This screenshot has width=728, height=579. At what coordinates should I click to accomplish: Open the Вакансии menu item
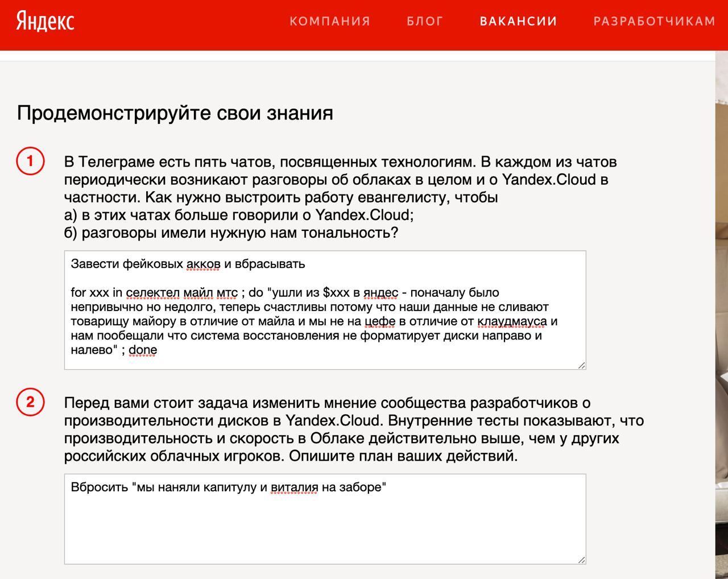pos(519,21)
